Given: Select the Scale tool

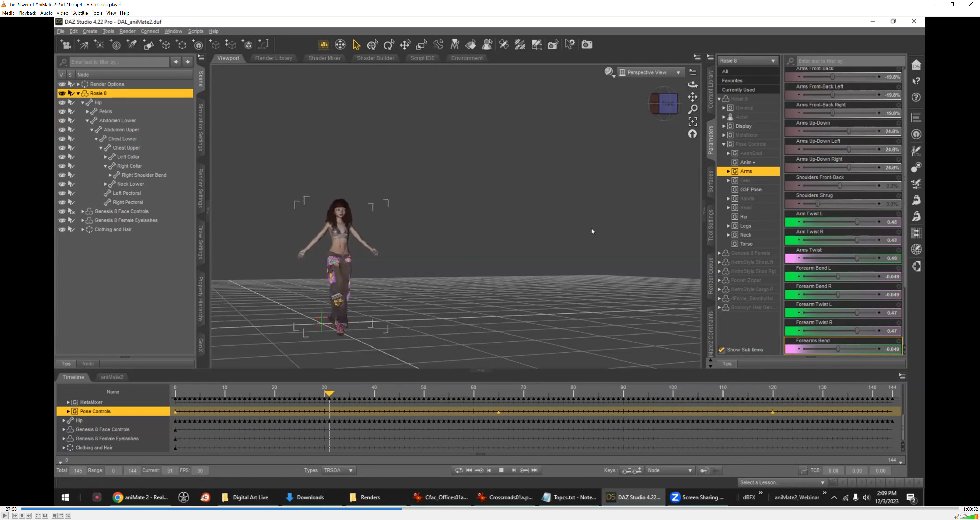Looking at the screenshot, I should (422, 44).
